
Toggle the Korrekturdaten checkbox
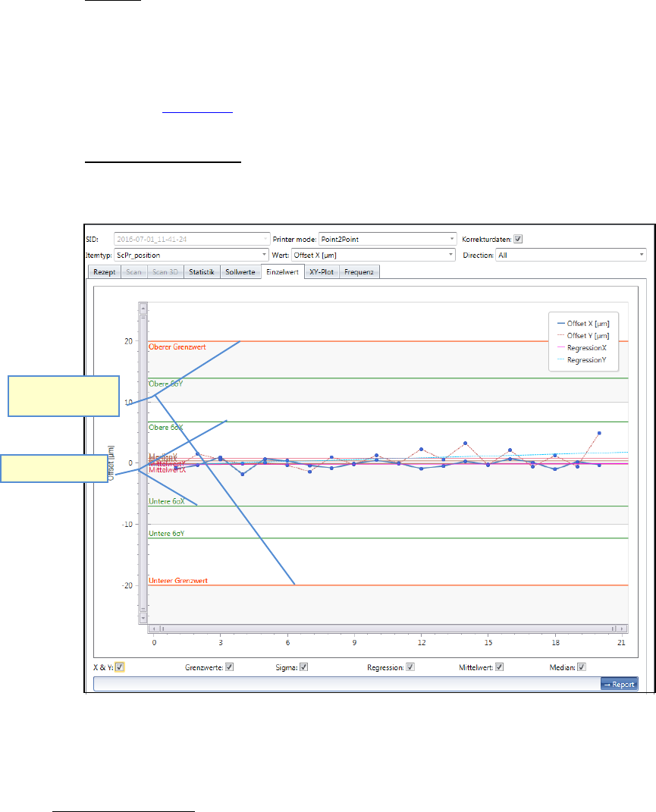pos(518,240)
